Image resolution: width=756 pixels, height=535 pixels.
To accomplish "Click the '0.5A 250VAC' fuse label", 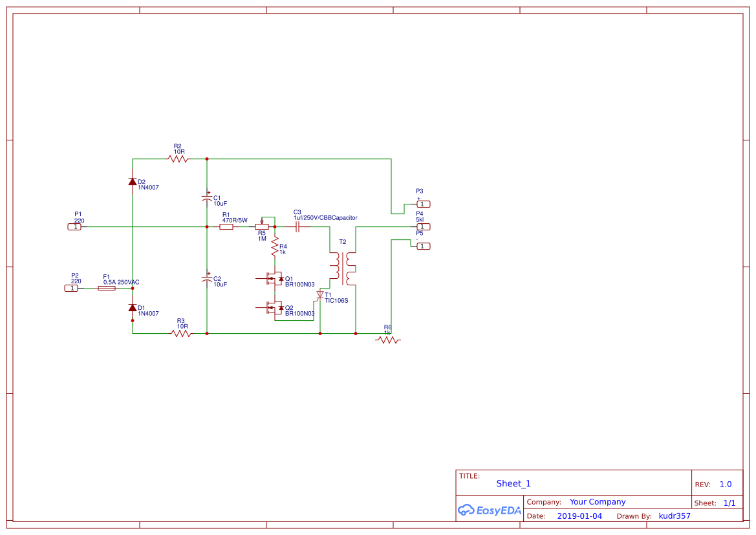I will (121, 282).
